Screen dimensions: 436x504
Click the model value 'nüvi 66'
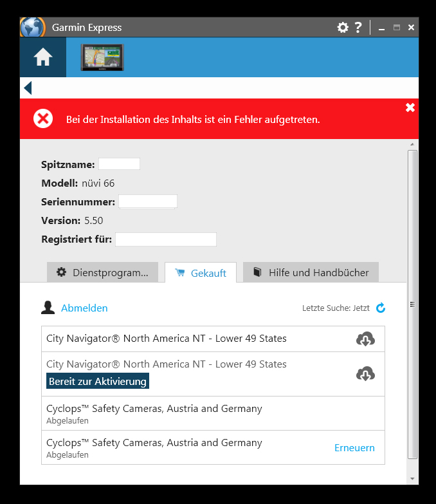[98, 183]
